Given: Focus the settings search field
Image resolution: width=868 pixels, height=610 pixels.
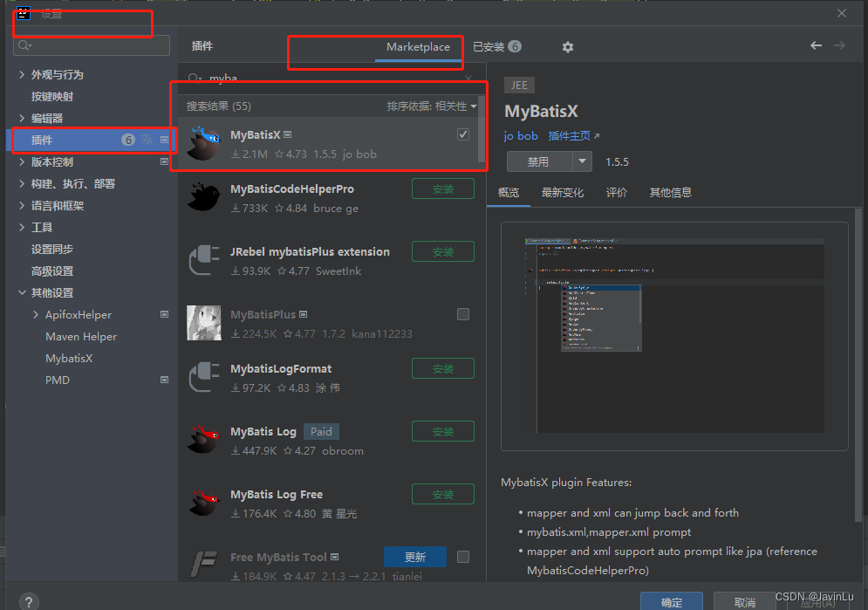Looking at the screenshot, I should pos(92,45).
